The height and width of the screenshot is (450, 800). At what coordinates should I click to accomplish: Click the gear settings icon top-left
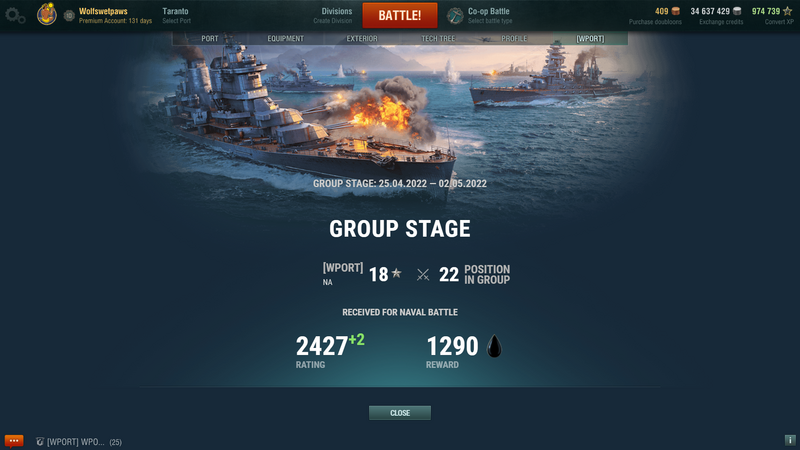pyautogui.click(x=13, y=14)
